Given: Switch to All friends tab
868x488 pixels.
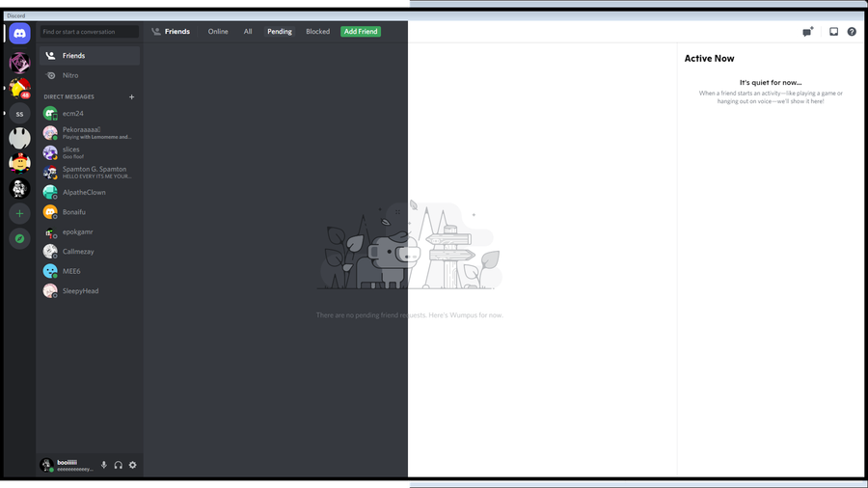Looking at the screenshot, I should [x=248, y=32].
